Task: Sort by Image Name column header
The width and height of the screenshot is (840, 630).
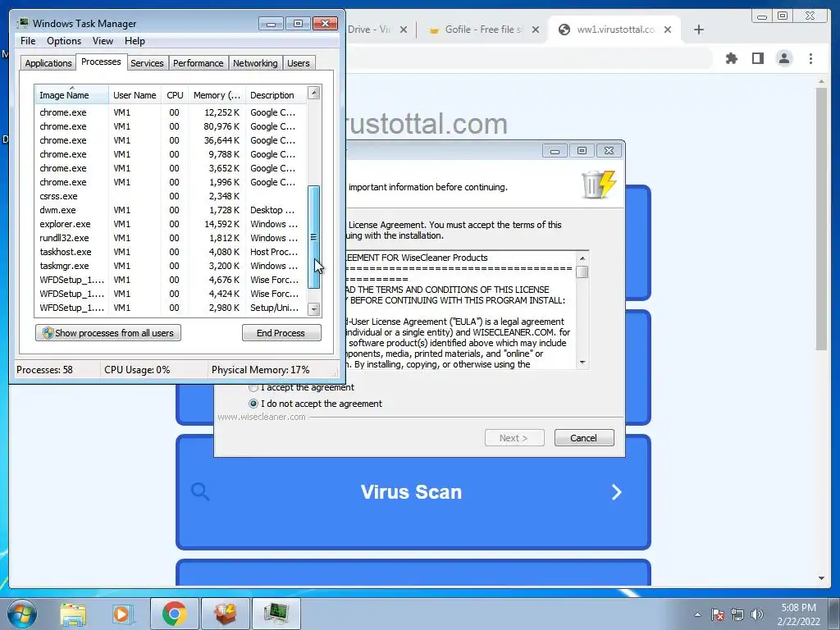Action: coord(72,95)
